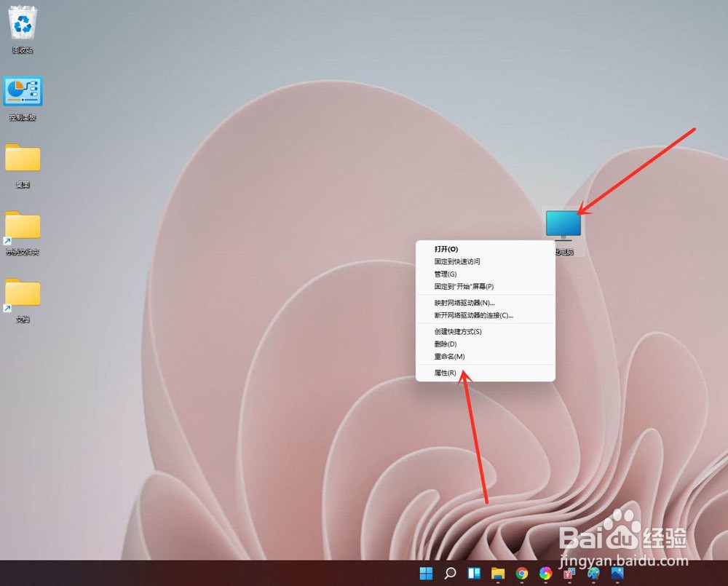Select the 此电脑 (This PC) desktop icon
The width and height of the screenshot is (728, 586).
(563, 222)
